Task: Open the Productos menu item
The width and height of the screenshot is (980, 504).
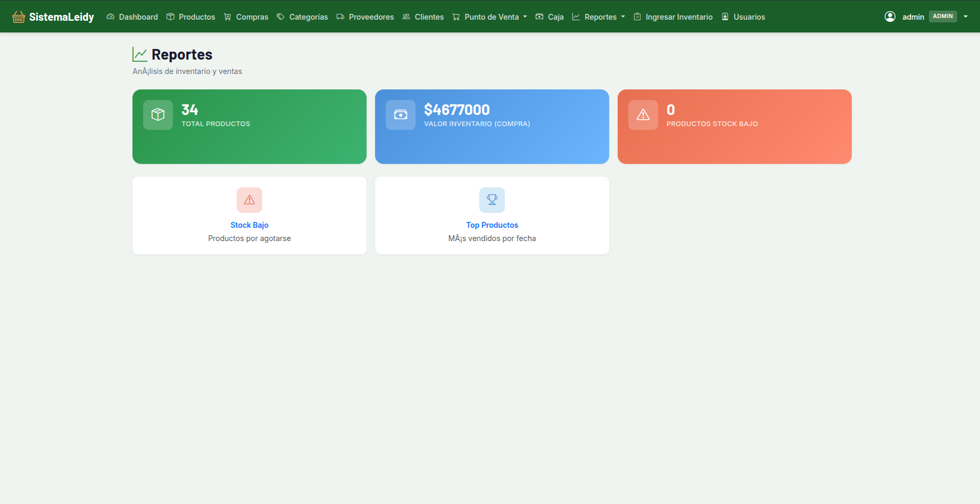Action: coord(191,17)
